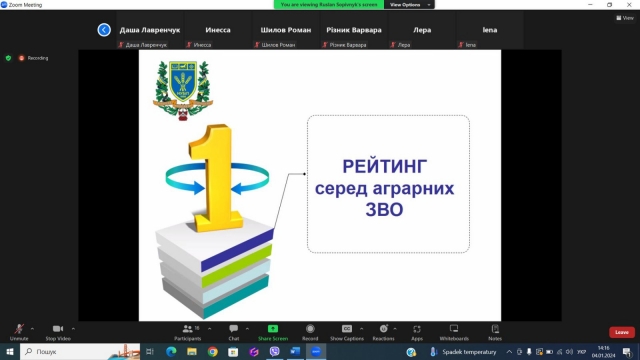Expand the Chat options arrow
This screenshot has width=640, height=360.
coord(247,329)
